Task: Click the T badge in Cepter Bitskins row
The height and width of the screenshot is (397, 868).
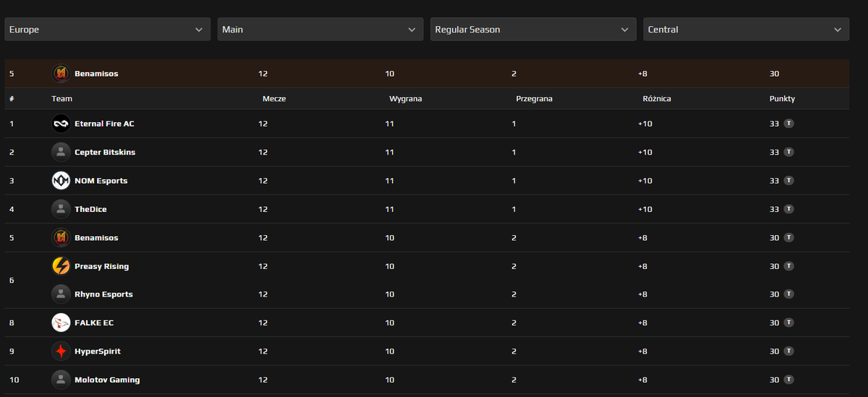Action: coord(788,152)
